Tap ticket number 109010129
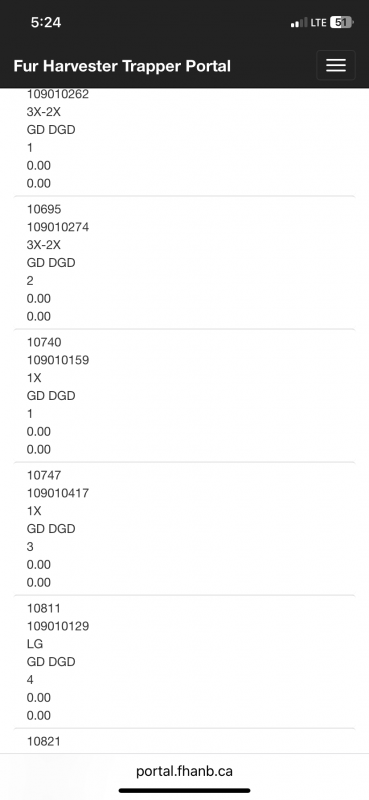The height and width of the screenshot is (800, 369). [x=58, y=626]
